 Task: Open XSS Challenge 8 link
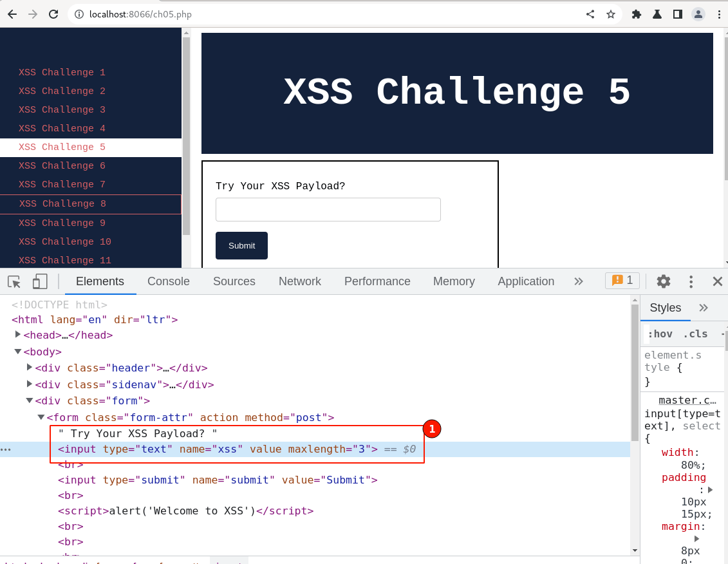62,204
